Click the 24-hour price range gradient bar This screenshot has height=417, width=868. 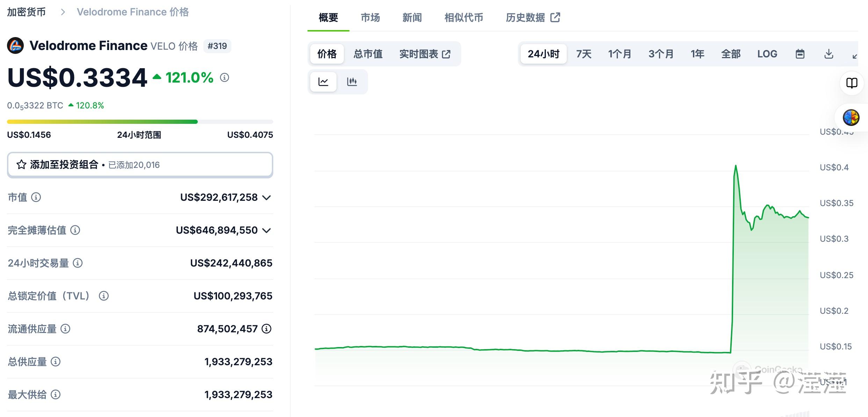[x=140, y=121]
